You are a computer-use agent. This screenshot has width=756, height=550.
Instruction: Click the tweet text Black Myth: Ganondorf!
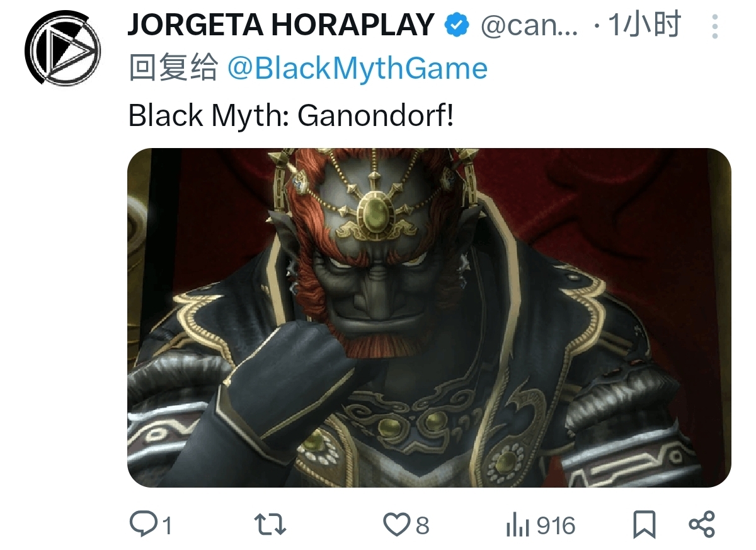click(291, 115)
